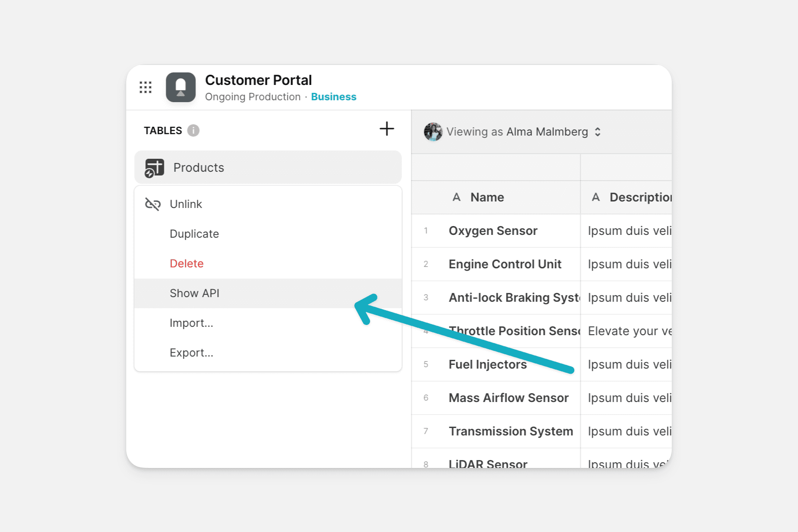Click the Name column text-type icon
798x532 pixels.
[x=456, y=198]
